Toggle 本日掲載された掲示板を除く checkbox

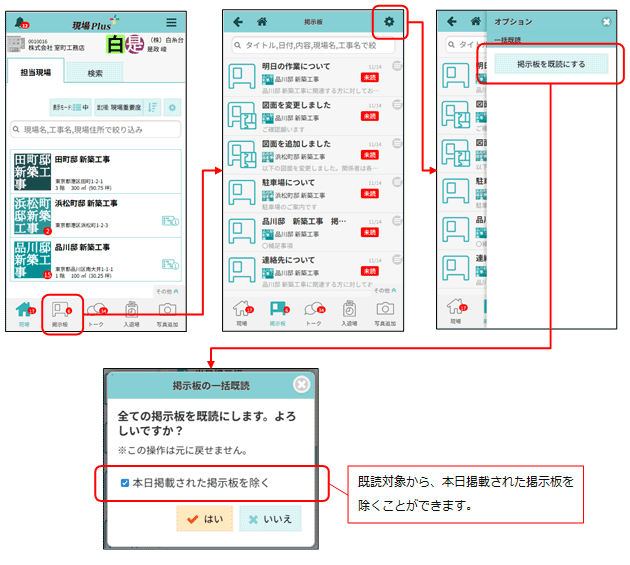coord(124,483)
